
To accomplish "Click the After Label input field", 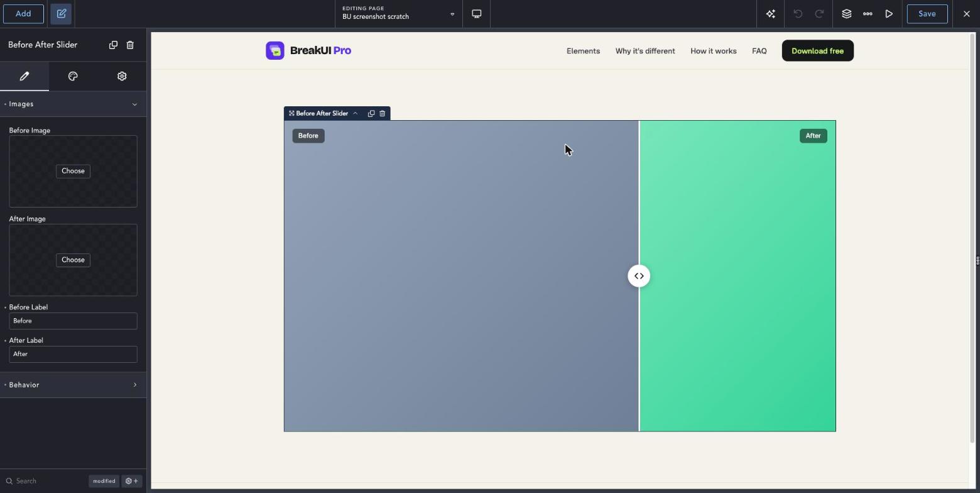I will (x=73, y=355).
